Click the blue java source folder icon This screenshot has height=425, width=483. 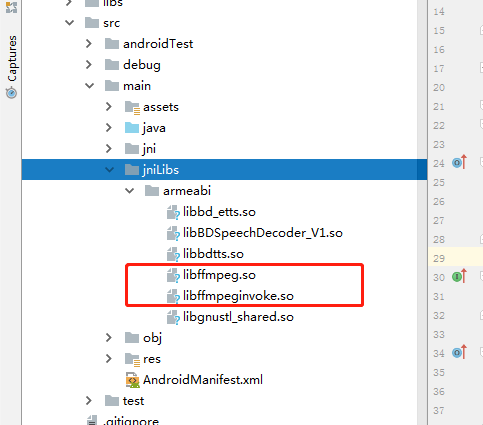[132, 128]
